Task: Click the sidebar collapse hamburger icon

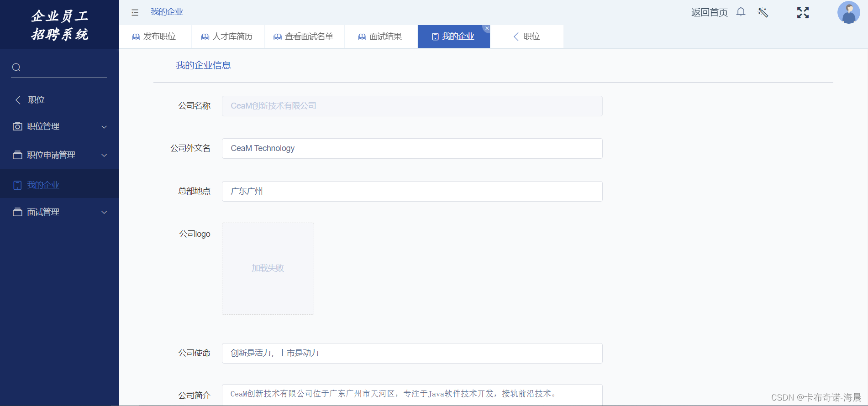Action: [x=135, y=12]
